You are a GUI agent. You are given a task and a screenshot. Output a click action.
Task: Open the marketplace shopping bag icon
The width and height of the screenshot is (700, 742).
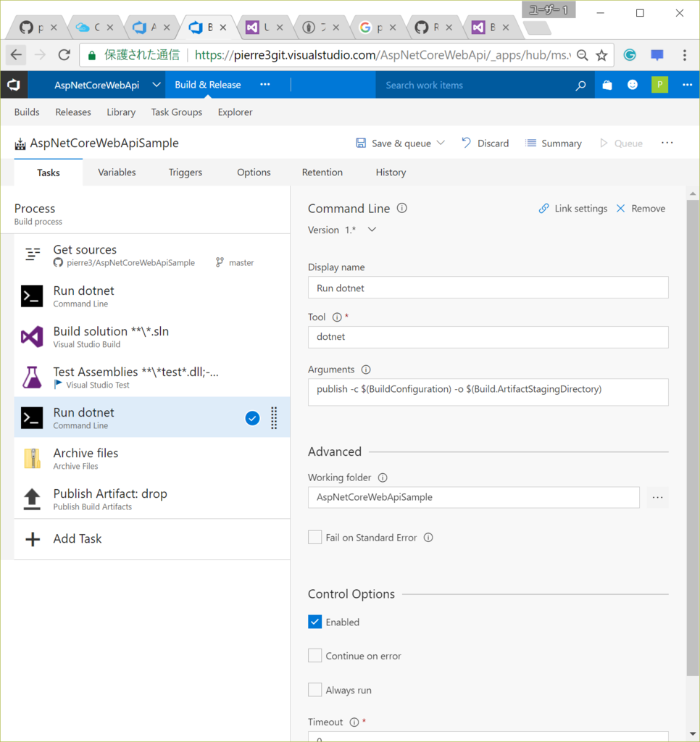607,86
